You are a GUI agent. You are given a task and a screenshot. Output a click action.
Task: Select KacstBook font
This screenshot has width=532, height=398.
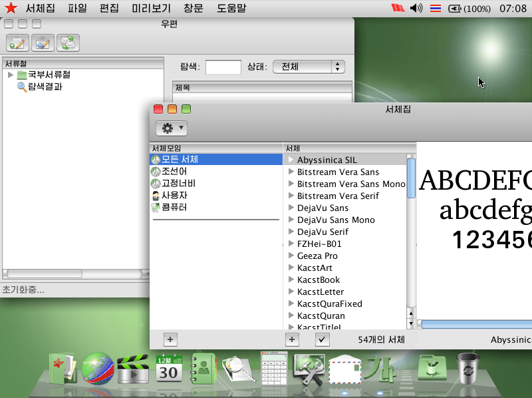319,280
